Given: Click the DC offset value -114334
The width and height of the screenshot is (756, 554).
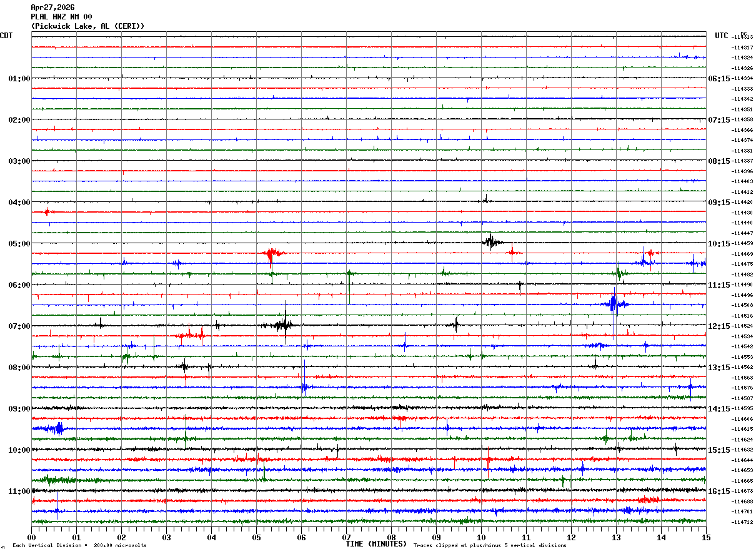Looking at the screenshot, I should (742, 78).
